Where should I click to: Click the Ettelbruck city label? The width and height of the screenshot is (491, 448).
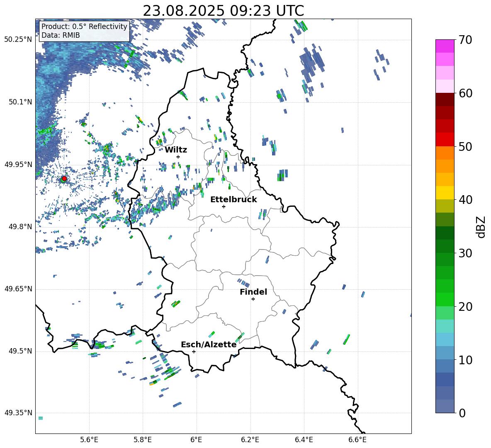(x=233, y=200)
